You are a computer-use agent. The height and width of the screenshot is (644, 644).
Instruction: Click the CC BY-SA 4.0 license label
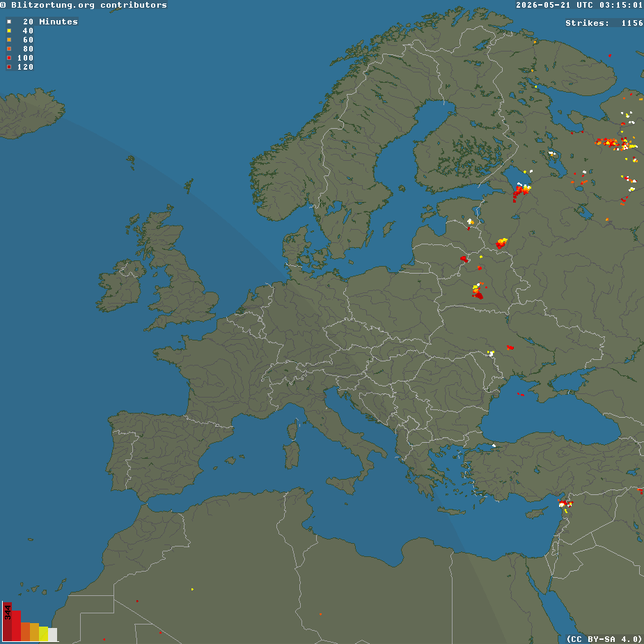point(605,639)
